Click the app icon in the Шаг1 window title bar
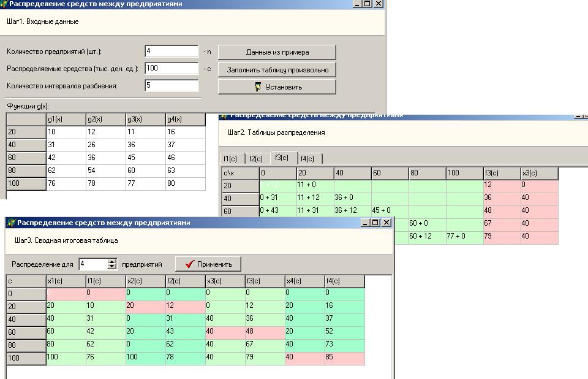The height and width of the screenshot is (379, 588). pos(4,4)
